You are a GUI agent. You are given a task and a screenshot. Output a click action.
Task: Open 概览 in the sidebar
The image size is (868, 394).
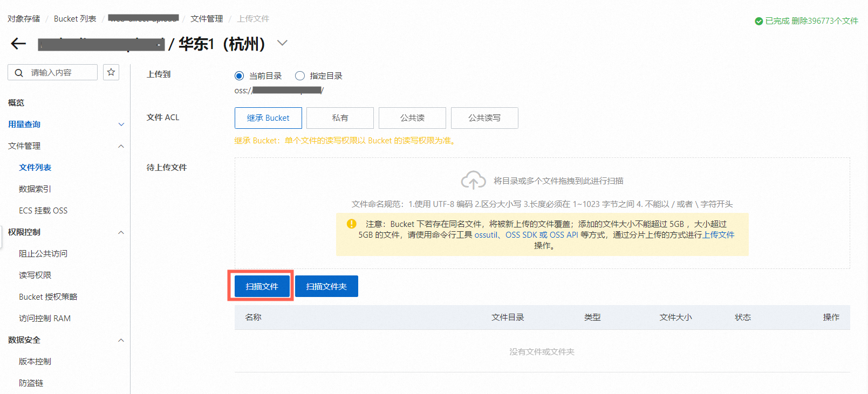[x=16, y=103]
